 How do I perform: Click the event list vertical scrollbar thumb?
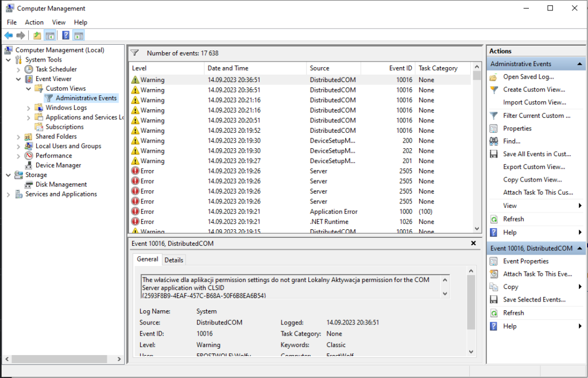pos(477,75)
